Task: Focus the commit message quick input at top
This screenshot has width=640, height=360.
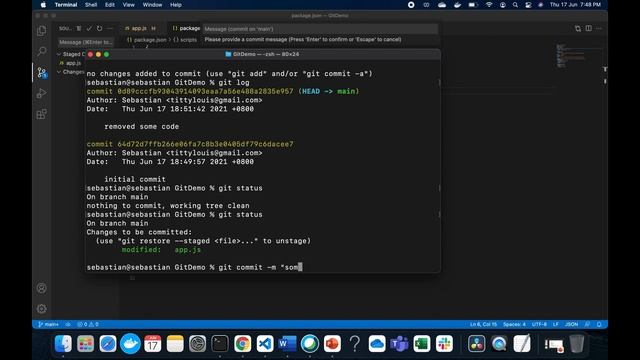Action: [320, 29]
